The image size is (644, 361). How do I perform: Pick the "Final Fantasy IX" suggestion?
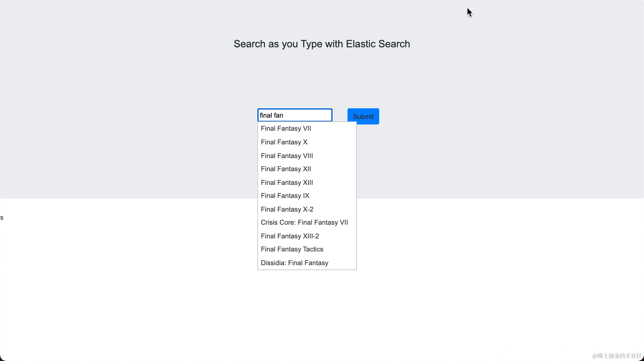click(285, 196)
